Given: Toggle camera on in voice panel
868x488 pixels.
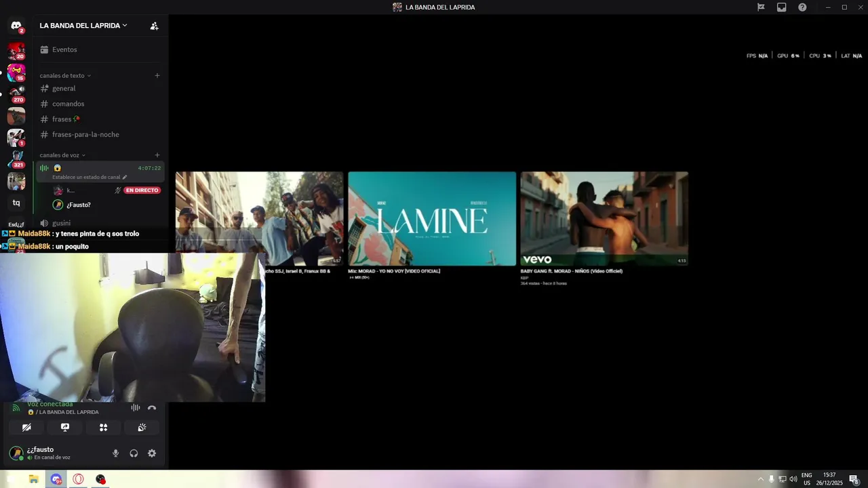Looking at the screenshot, I should pos(26,427).
